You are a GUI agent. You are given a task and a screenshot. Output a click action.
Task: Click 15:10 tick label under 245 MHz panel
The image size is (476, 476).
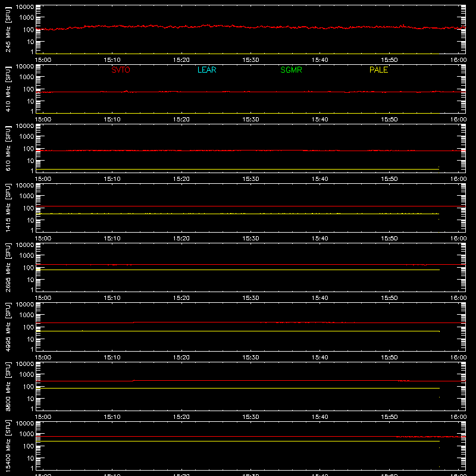pyautogui.click(x=112, y=60)
